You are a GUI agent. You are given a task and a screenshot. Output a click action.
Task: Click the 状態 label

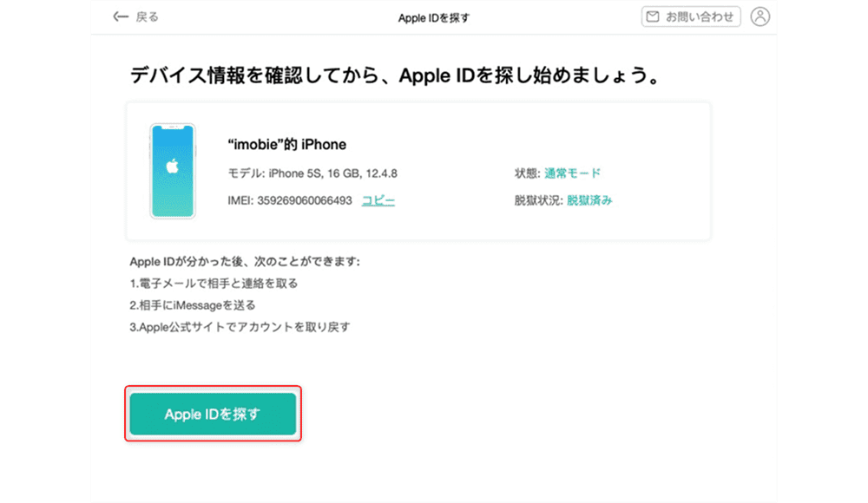point(526,173)
